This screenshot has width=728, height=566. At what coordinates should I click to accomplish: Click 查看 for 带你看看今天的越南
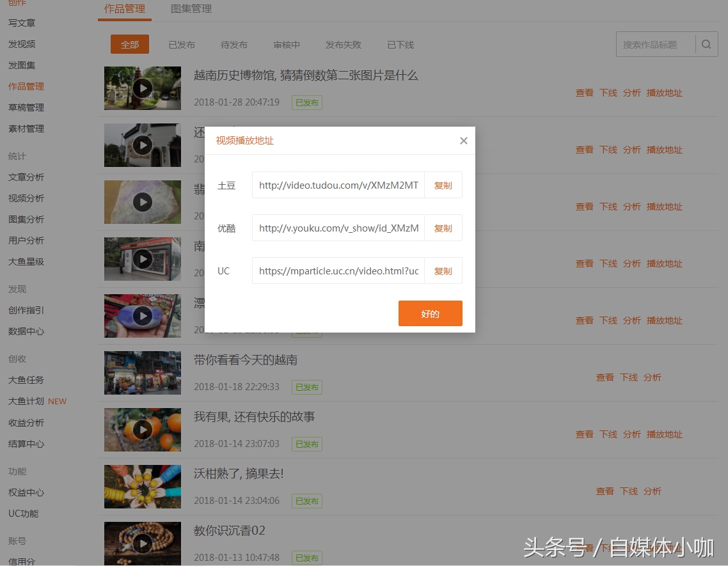[x=604, y=377]
